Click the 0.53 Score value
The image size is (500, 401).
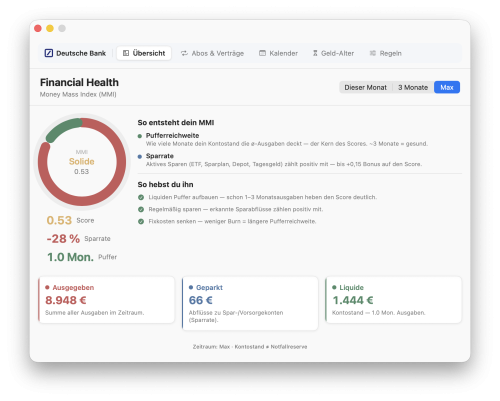(x=59, y=220)
